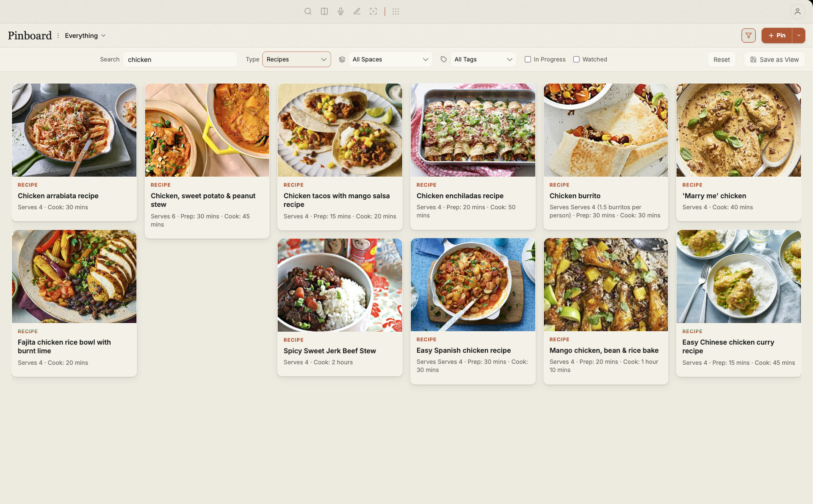Expand the Everything view selector
Screen dimensions: 813x504
point(85,36)
